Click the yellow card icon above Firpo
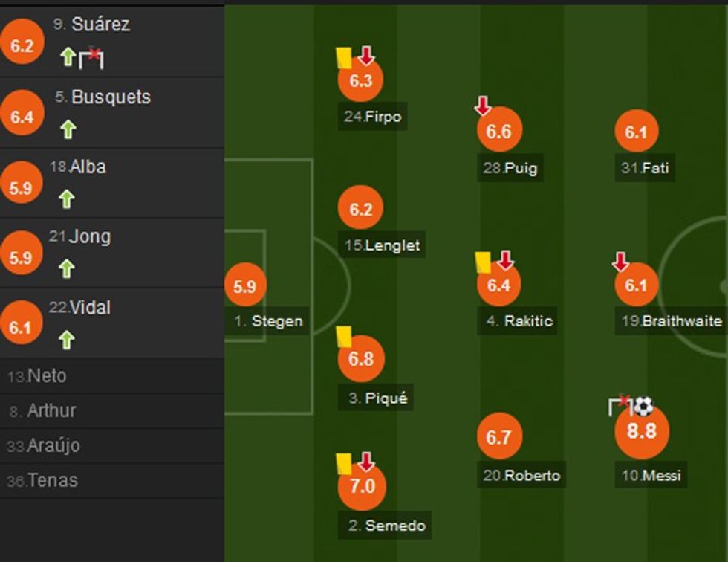The image size is (728, 562). tap(343, 57)
